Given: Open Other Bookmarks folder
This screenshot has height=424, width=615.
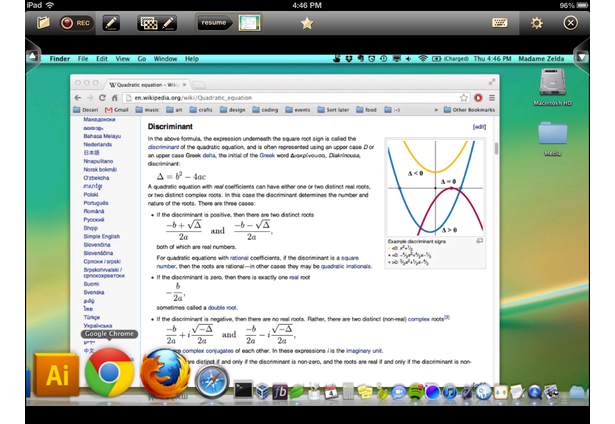Looking at the screenshot, I should (x=469, y=110).
